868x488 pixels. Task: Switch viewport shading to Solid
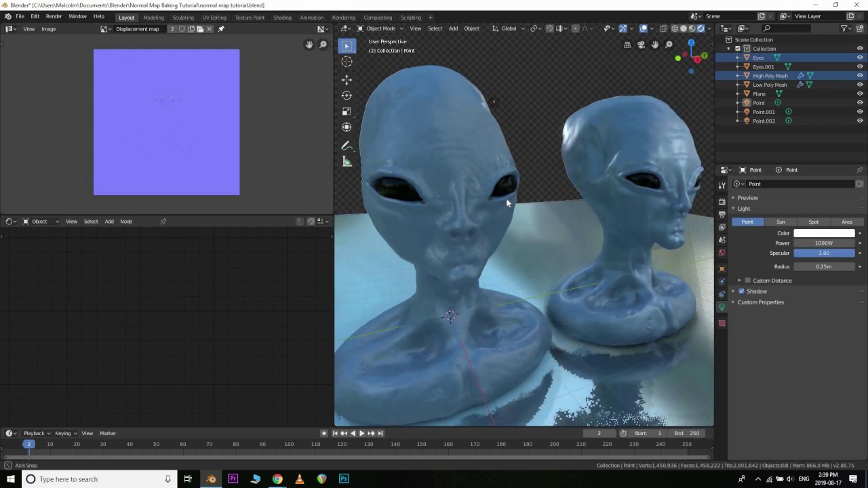click(x=684, y=28)
